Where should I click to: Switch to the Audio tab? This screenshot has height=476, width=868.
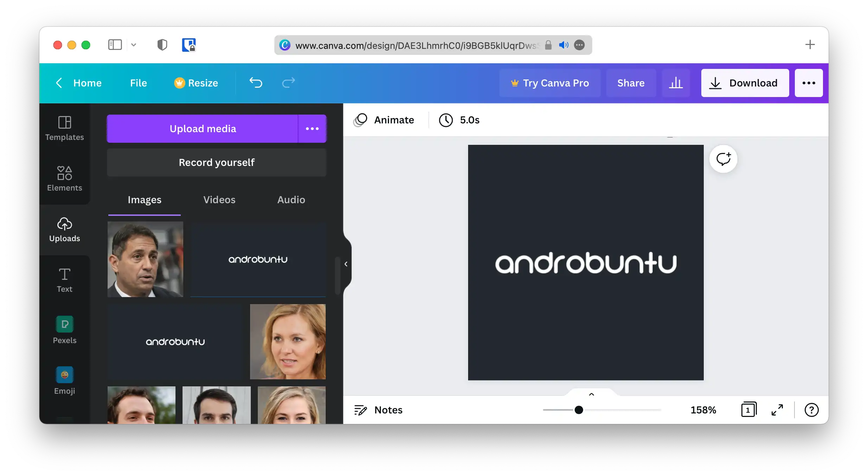(291, 200)
